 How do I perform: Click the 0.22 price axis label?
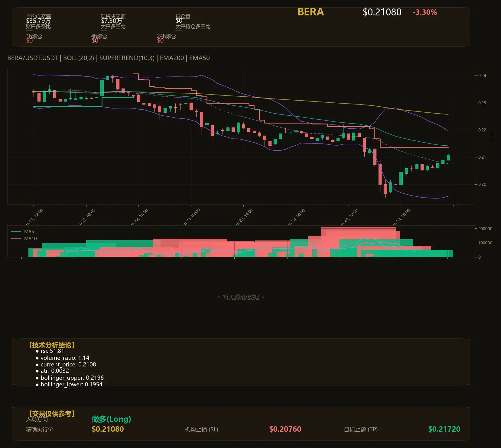(482, 130)
